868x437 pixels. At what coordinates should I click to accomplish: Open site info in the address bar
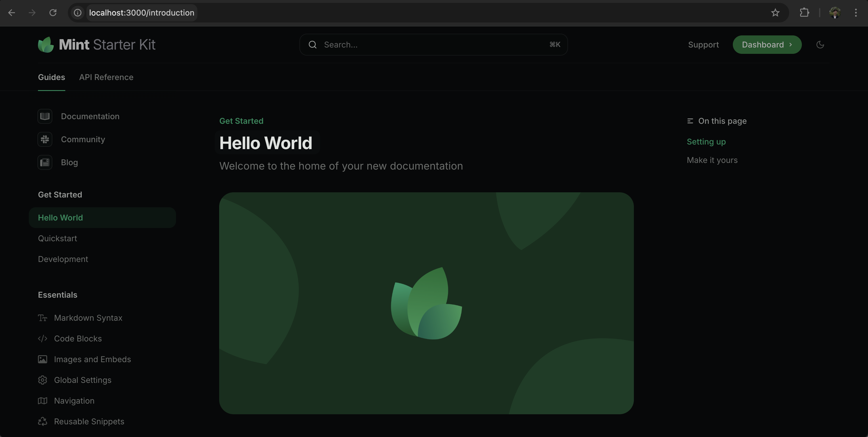tap(77, 13)
